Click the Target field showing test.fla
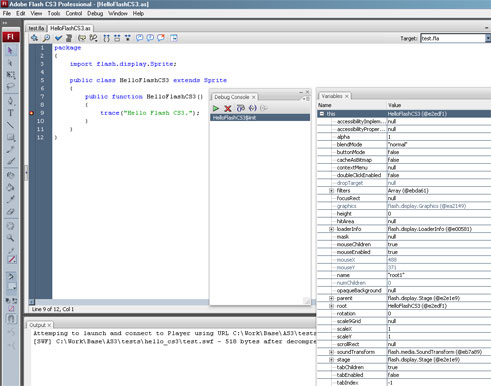Image resolution: width=491 pixels, height=386 pixels. point(453,38)
